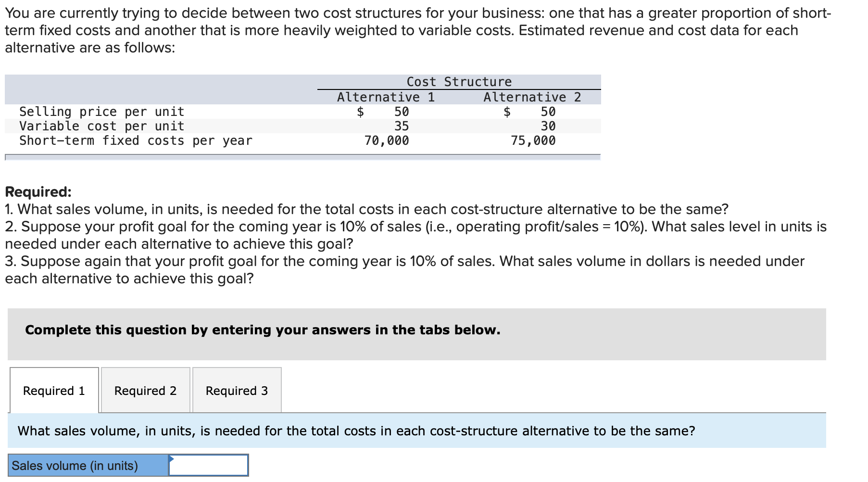Click the variable cost value of 35
This screenshot has width=868, height=482.
pyautogui.click(x=403, y=126)
